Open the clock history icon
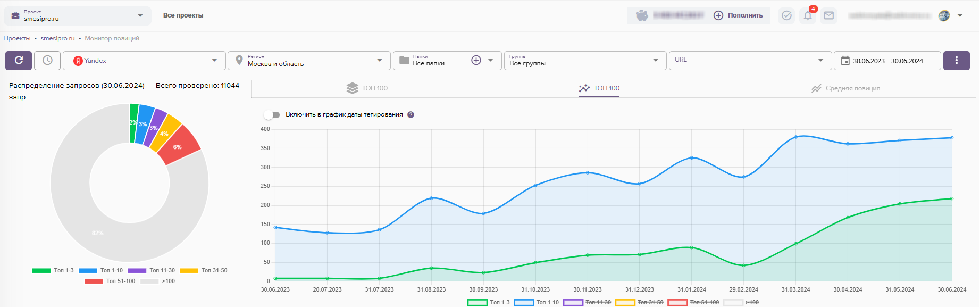The width and height of the screenshot is (980, 307). [x=47, y=61]
